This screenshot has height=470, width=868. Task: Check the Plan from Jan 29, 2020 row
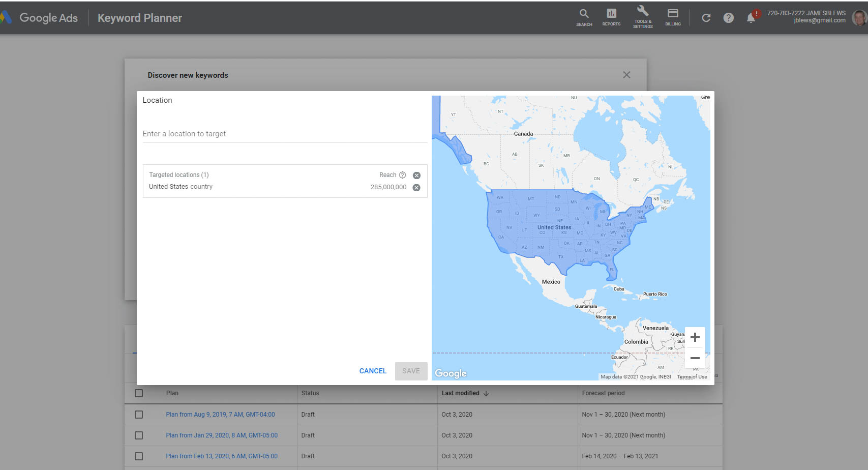[x=139, y=435]
